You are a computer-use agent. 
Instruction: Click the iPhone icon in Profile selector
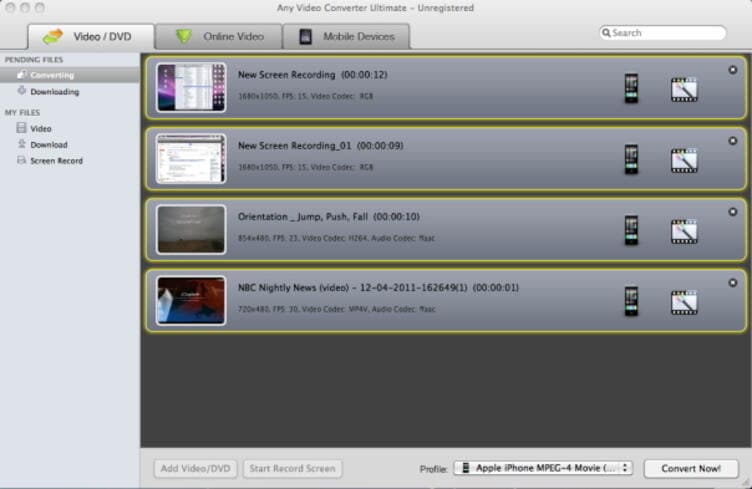click(465, 468)
